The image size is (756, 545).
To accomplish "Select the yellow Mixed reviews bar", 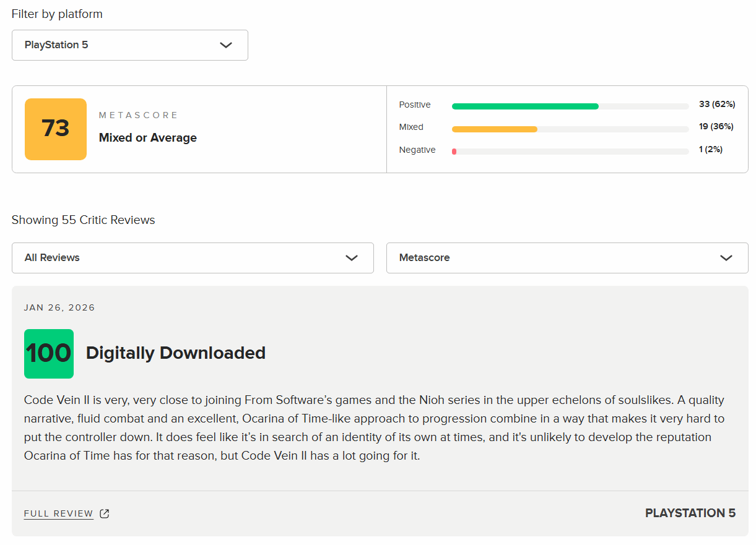I will (494, 129).
